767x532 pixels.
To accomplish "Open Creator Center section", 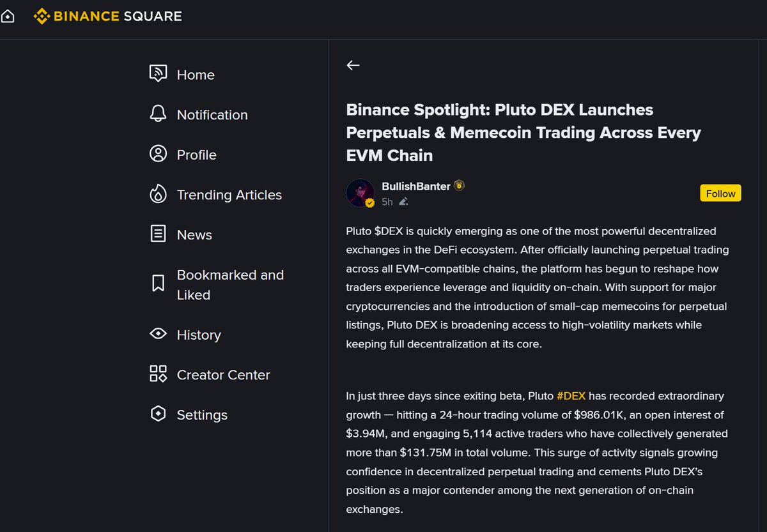I will pyautogui.click(x=224, y=375).
